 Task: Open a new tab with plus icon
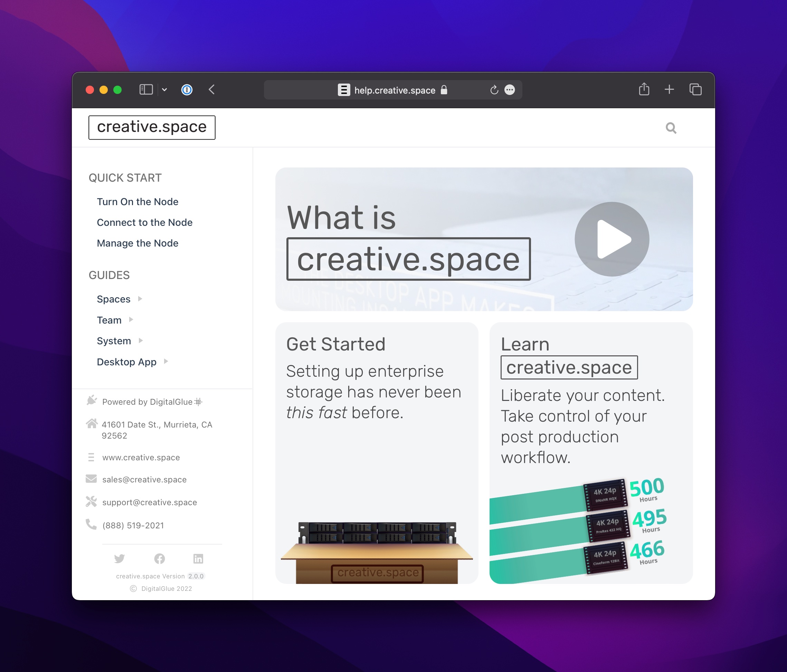click(x=669, y=89)
